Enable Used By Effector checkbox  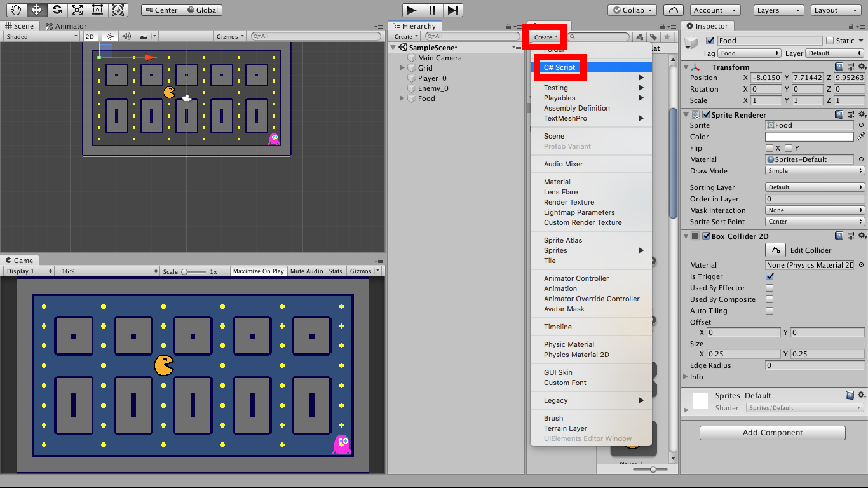pos(770,288)
